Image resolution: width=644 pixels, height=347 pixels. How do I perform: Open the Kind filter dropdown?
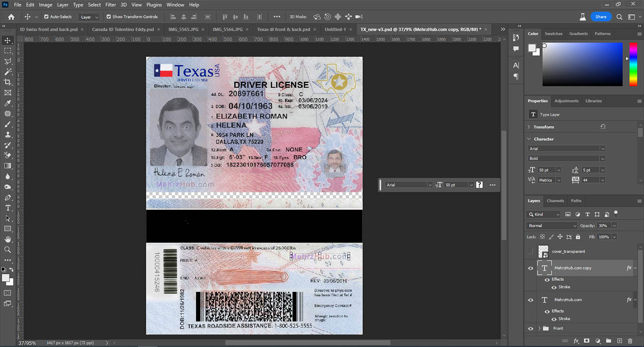pyautogui.click(x=543, y=214)
